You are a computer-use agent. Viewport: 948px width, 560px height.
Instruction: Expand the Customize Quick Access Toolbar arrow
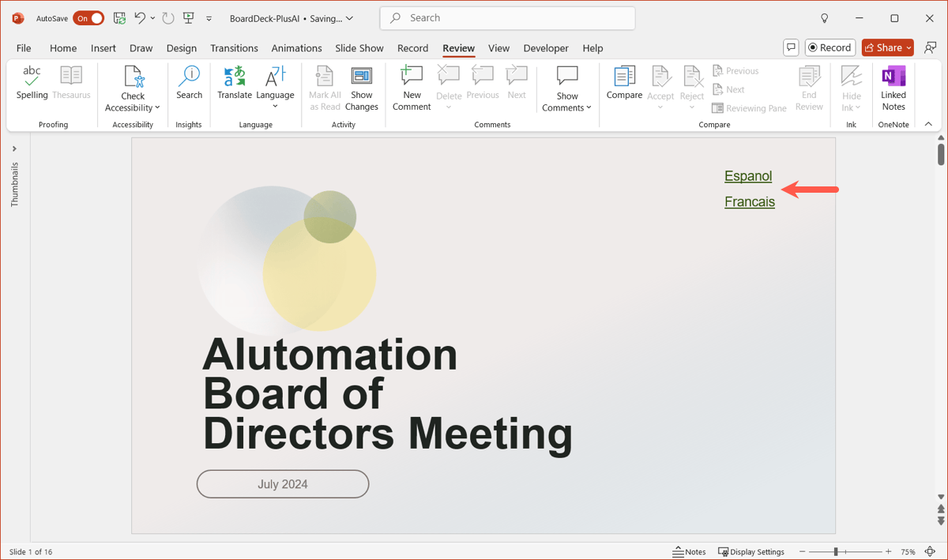(209, 18)
